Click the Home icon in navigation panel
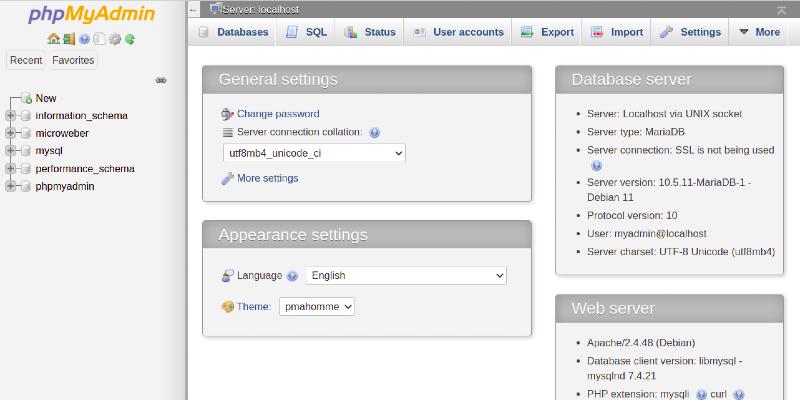 coord(53,39)
